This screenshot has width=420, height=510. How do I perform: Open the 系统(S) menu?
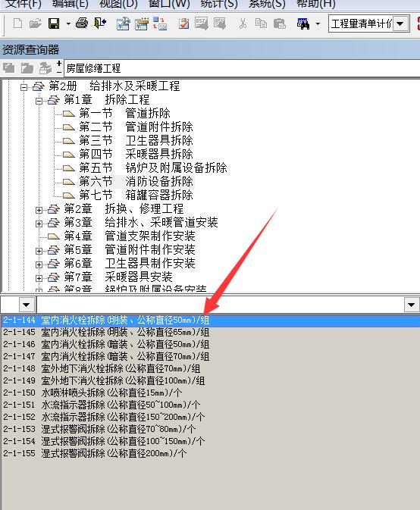tap(267, 4)
